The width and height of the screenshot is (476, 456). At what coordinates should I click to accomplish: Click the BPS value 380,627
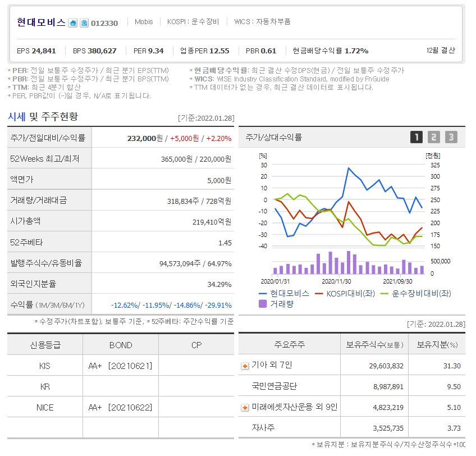click(x=102, y=51)
